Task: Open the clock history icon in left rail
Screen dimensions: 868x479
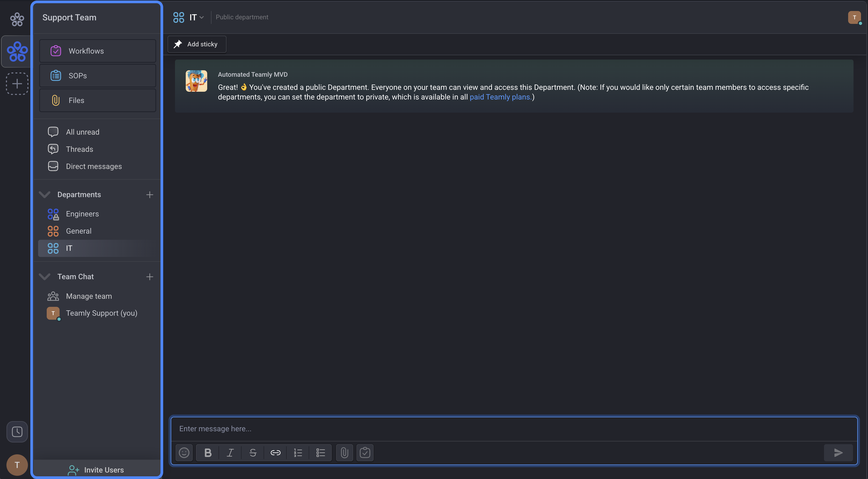Action: [17, 432]
